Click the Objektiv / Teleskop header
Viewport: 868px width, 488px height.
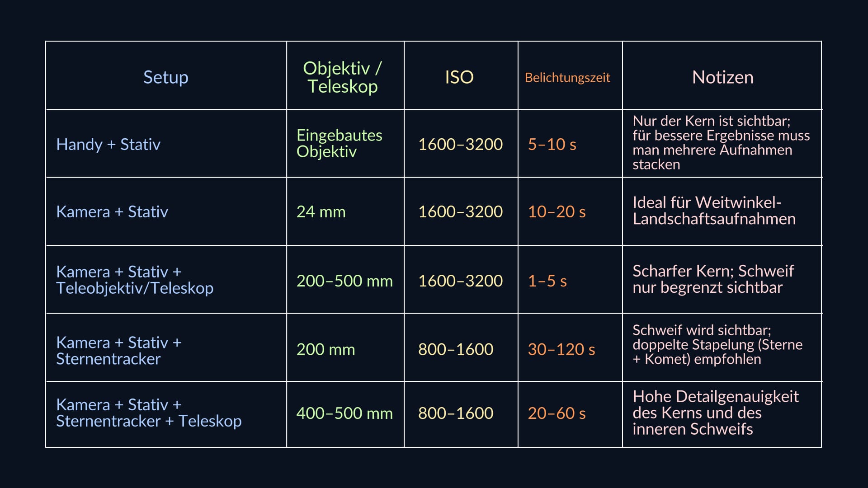point(342,77)
